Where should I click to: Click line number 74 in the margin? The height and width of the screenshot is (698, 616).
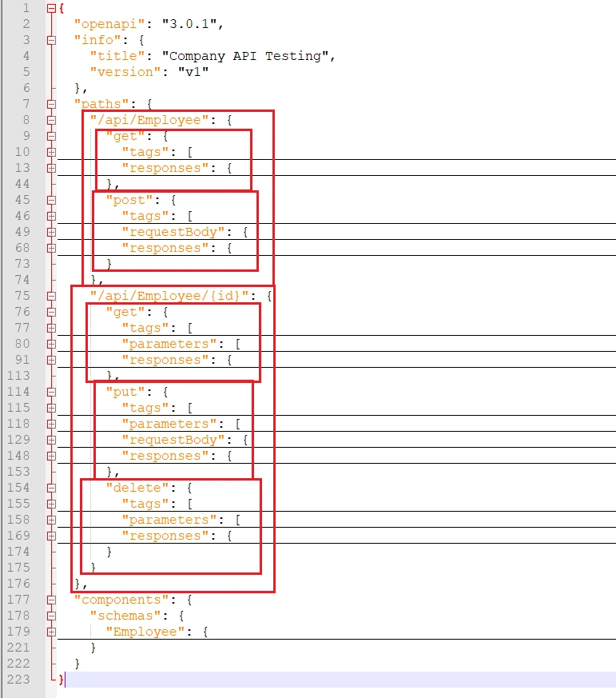22,280
